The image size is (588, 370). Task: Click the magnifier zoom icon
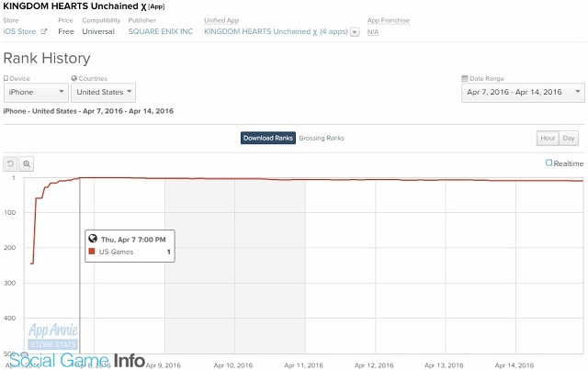pos(27,163)
